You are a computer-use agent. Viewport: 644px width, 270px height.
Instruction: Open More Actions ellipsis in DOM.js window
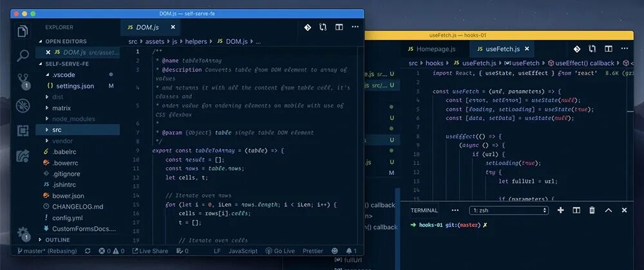(x=355, y=27)
